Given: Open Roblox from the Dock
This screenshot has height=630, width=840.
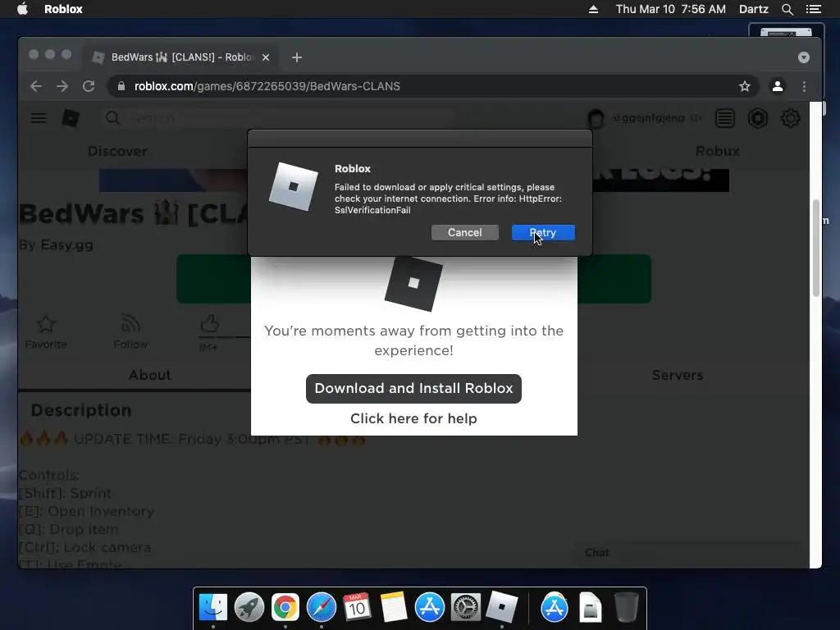Looking at the screenshot, I should pos(501,608).
